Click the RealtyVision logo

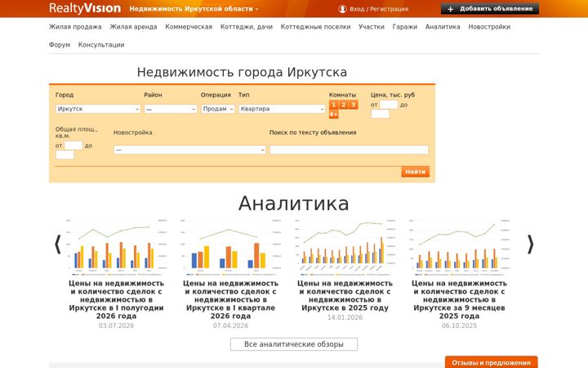coord(85,8)
